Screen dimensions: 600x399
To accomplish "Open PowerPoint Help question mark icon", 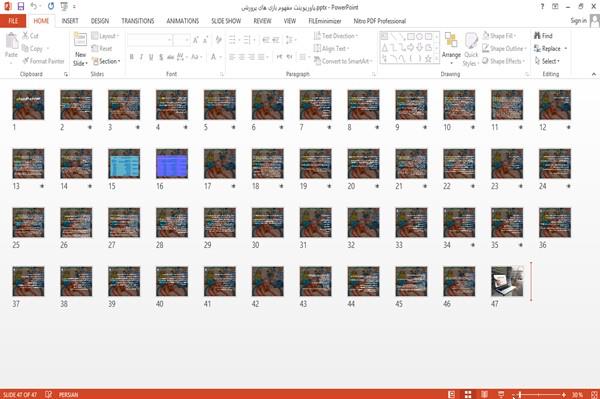I will coord(542,7).
